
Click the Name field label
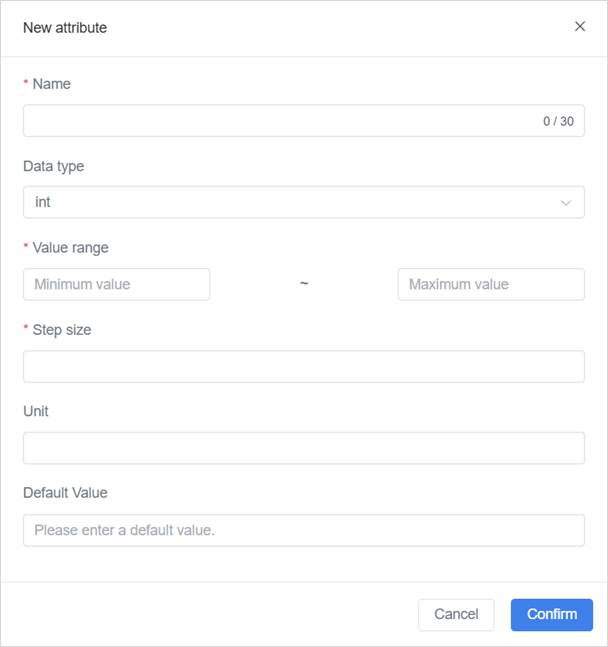click(x=51, y=84)
